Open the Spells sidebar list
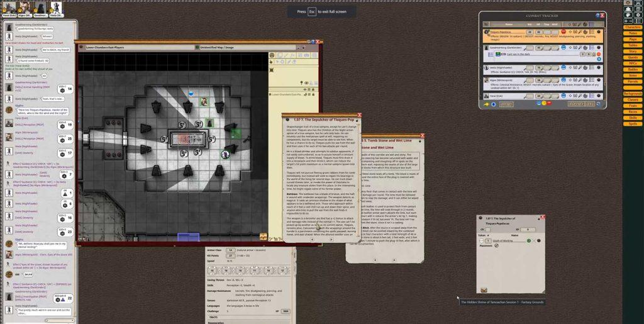Viewport: 644px width, 324px height. click(633, 123)
